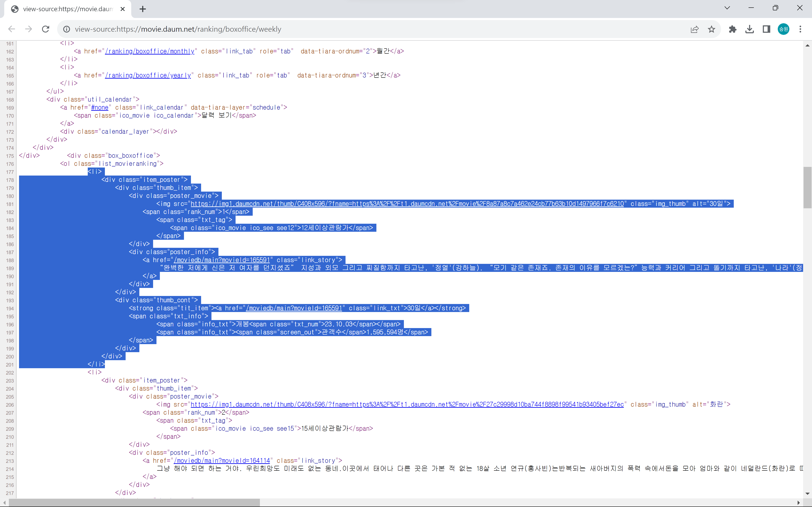
Task: Bookmark this page with star icon
Action: click(x=711, y=29)
